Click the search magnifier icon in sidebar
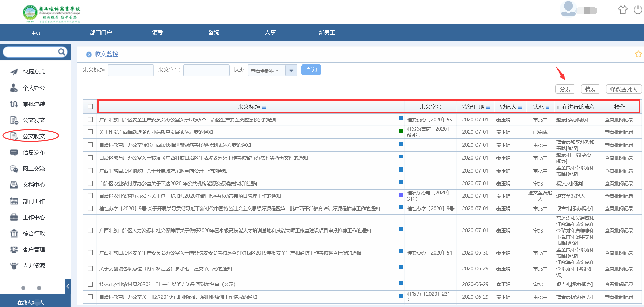Screen dimensions: 644x307 click(61, 52)
